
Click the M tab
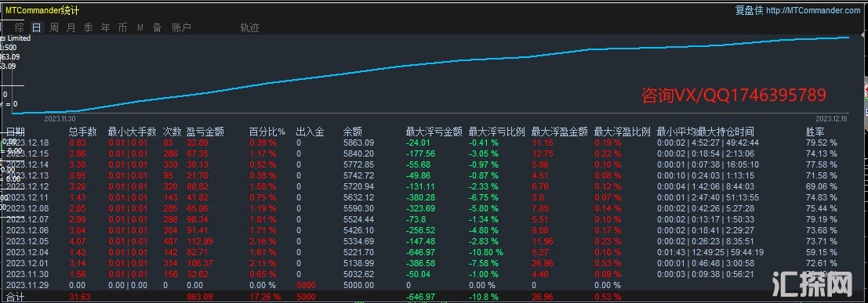tap(140, 27)
